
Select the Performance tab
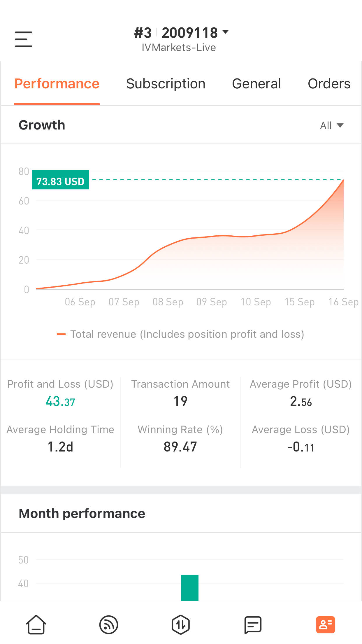(x=57, y=84)
